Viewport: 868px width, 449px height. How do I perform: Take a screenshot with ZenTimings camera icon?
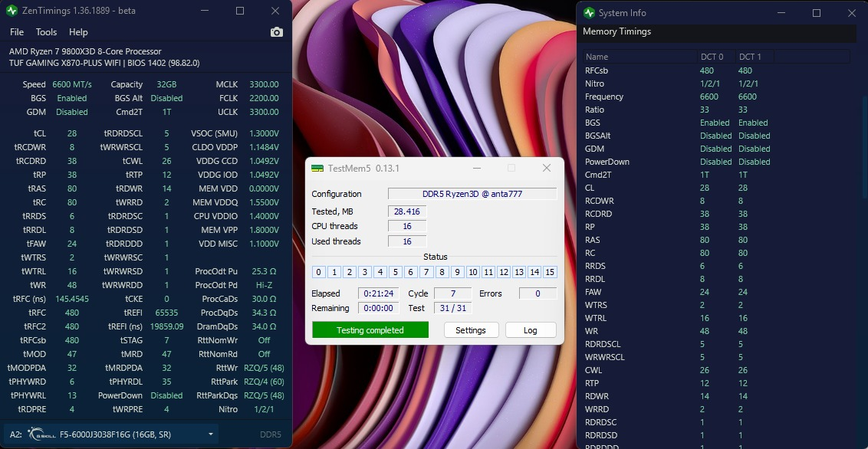tap(276, 32)
